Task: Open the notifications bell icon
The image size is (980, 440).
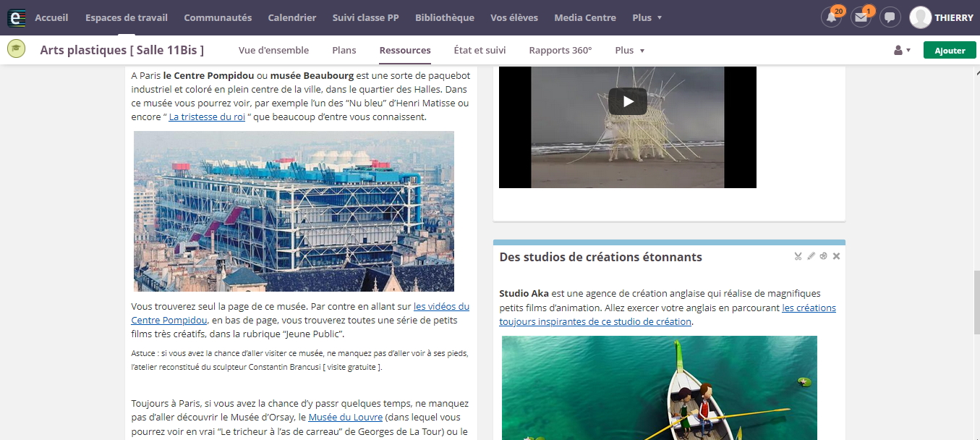Action: coord(831,17)
